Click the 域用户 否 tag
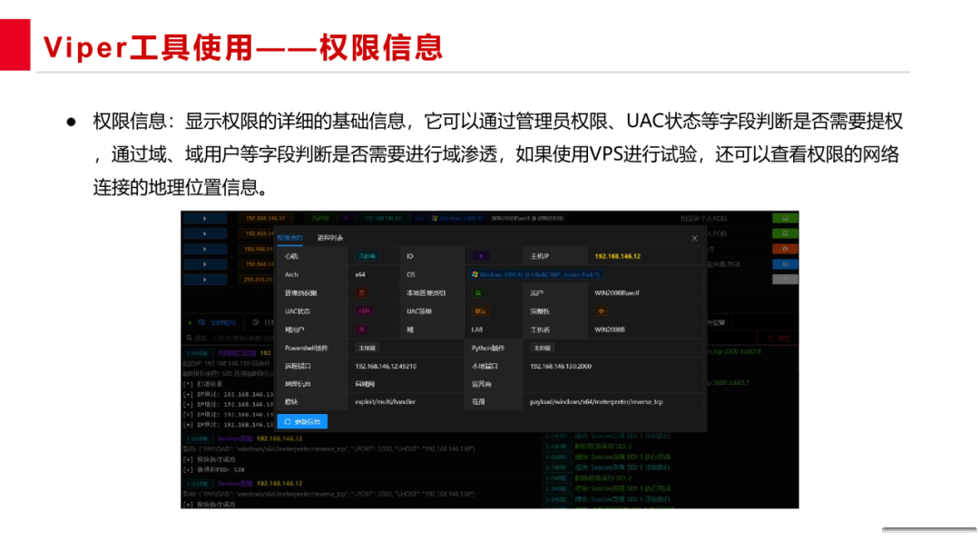The height and width of the screenshot is (552, 980). click(x=361, y=330)
